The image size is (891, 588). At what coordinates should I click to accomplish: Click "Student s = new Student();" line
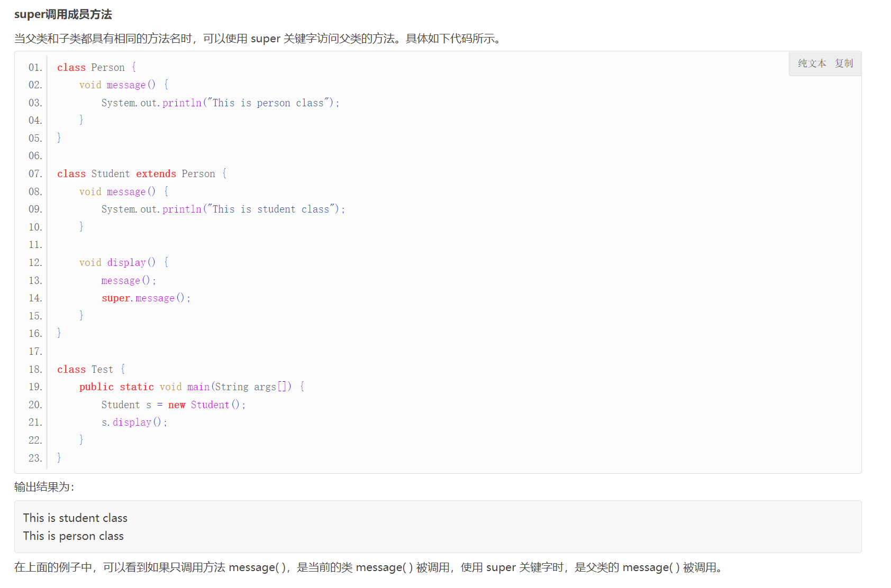pyautogui.click(x=173, y=405)
